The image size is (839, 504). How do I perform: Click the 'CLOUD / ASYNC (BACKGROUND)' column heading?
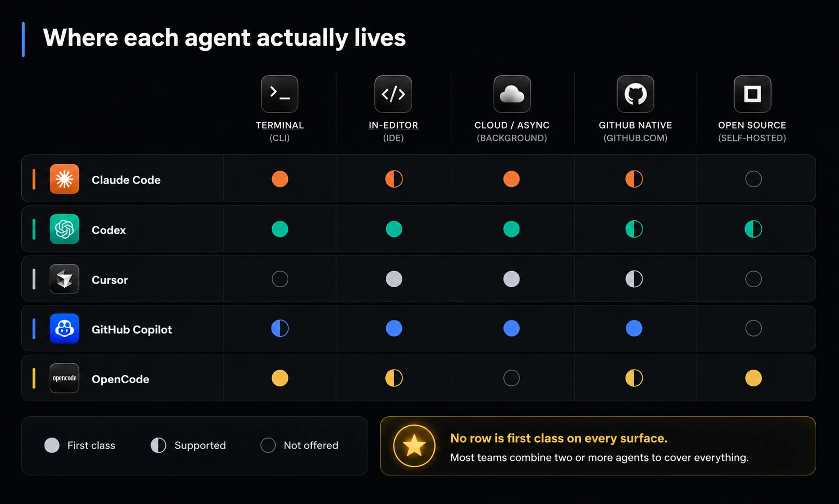point(512,131)
